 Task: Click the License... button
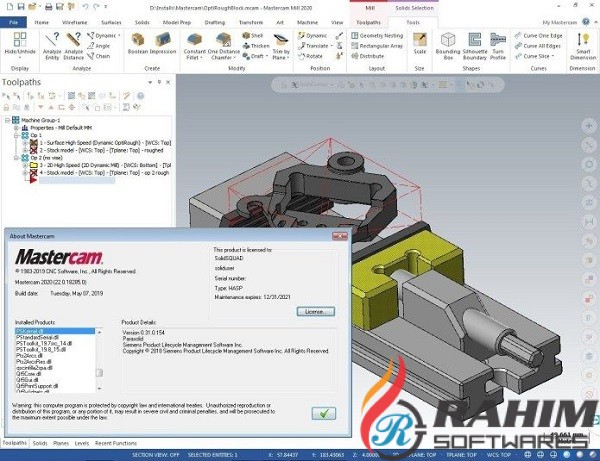click(314, 311)
